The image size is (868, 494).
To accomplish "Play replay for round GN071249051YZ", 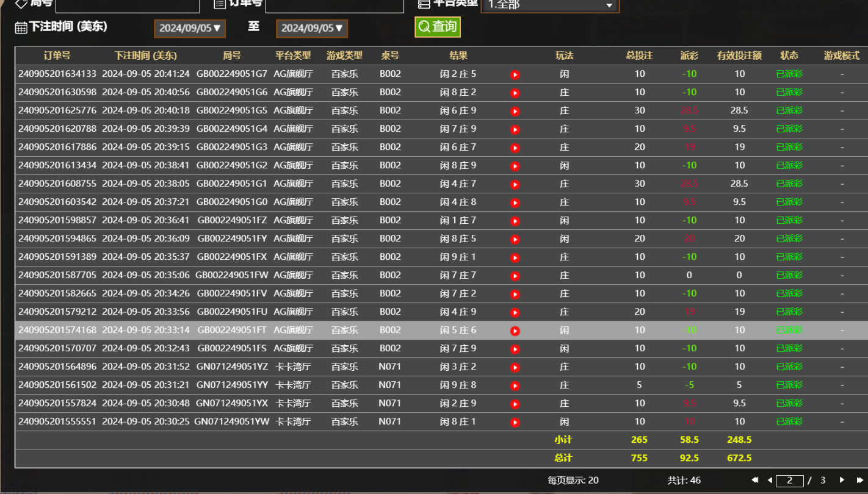I will pos(515,367).
